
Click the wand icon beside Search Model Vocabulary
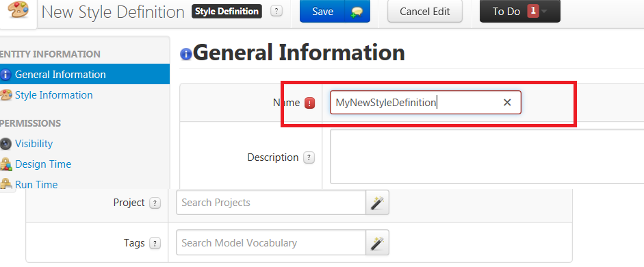[377, 243]
